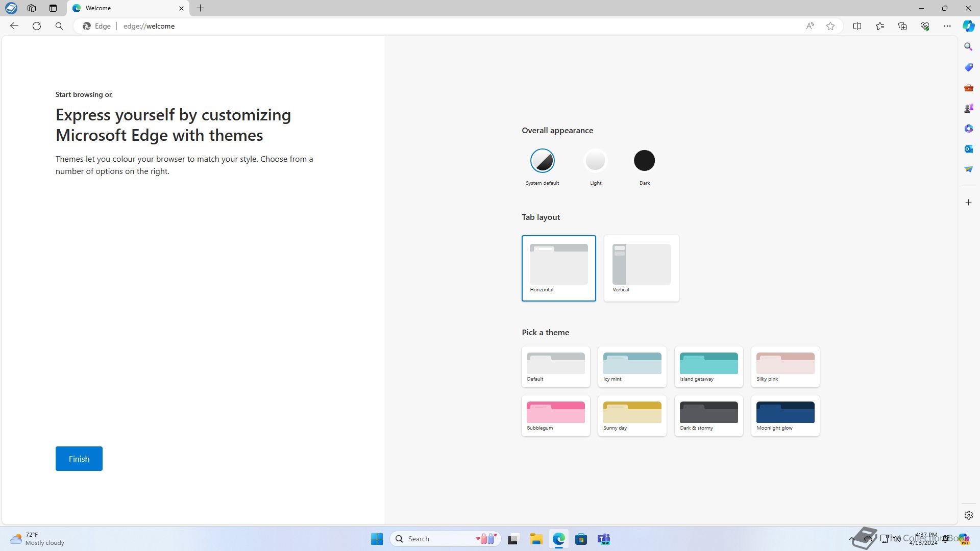Close the Welcome tab
This screenshot has height=551, width=980.
tap(181, 8)
